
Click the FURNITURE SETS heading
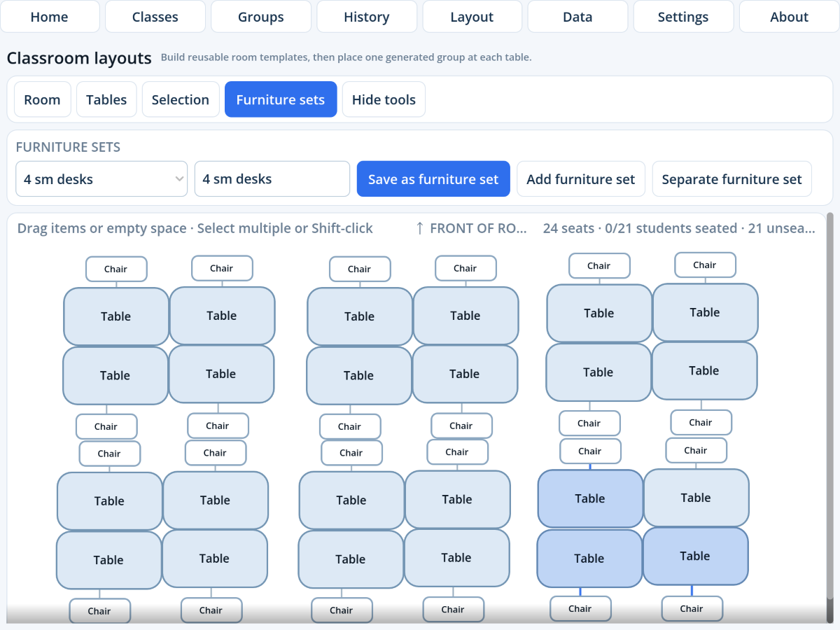click(x=68, y=147)
